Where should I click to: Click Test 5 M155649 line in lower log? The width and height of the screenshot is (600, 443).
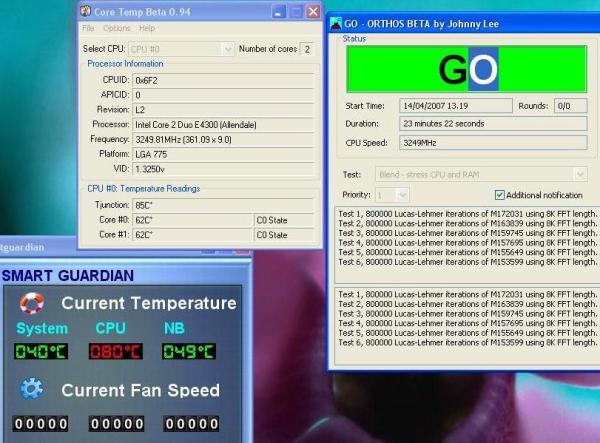(468, 333)
